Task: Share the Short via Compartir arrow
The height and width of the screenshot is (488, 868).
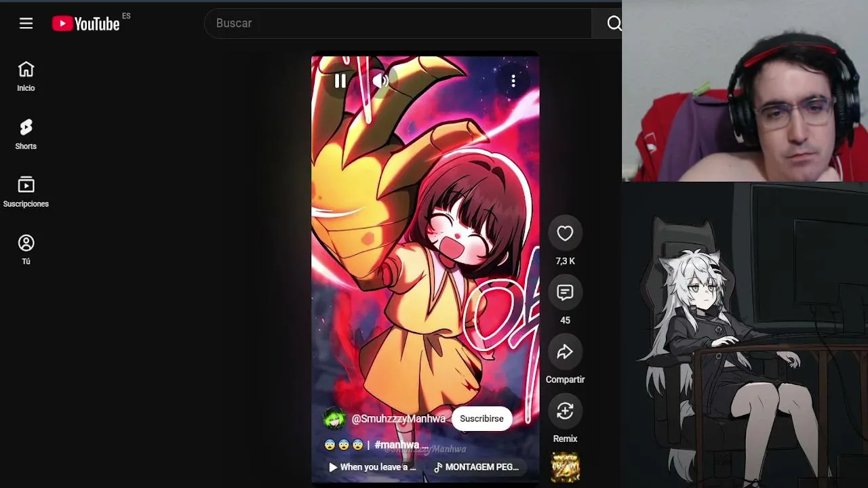Action: pos(565,352)
